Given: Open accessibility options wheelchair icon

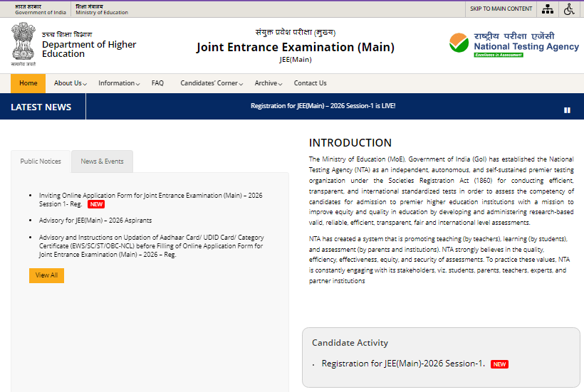Looking at the screenshot, I should 569,9.
